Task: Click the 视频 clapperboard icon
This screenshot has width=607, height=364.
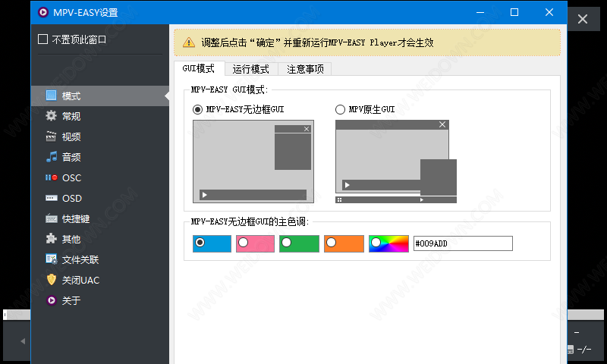Action: (x=51, y=136)
